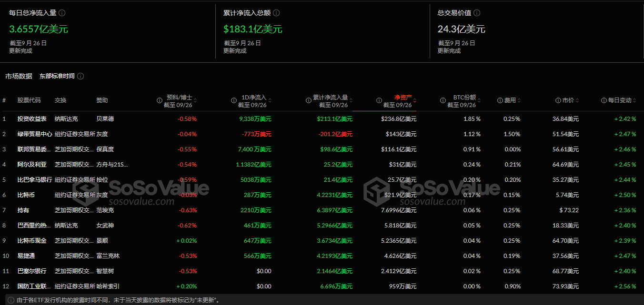Viewport: 644px width, 305px height.
Task: Click the 股票代码 column header
Action: [29, 100]
